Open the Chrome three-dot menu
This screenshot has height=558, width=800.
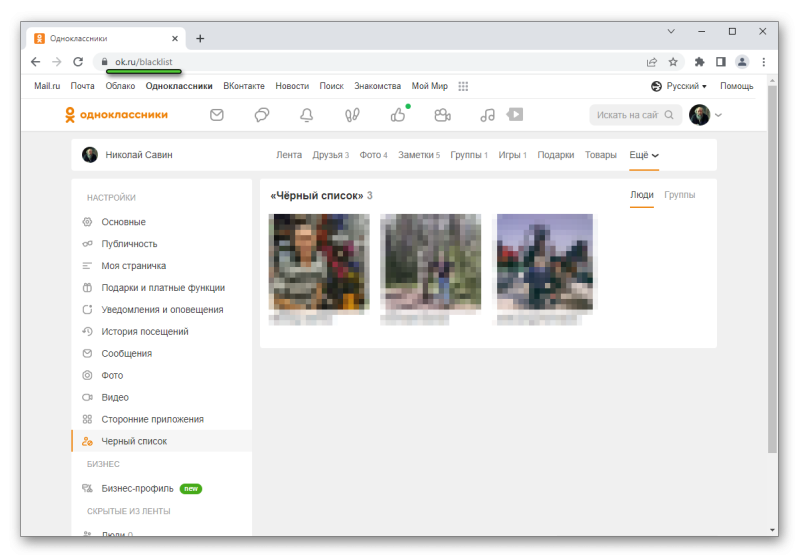click(x=764, y=62)
